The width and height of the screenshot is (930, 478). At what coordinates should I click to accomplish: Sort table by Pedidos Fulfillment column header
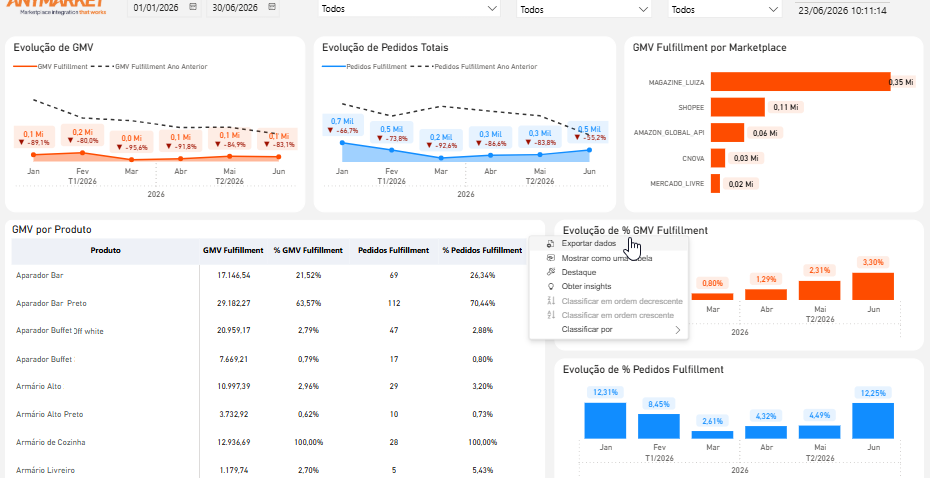(x=394, y=250)
